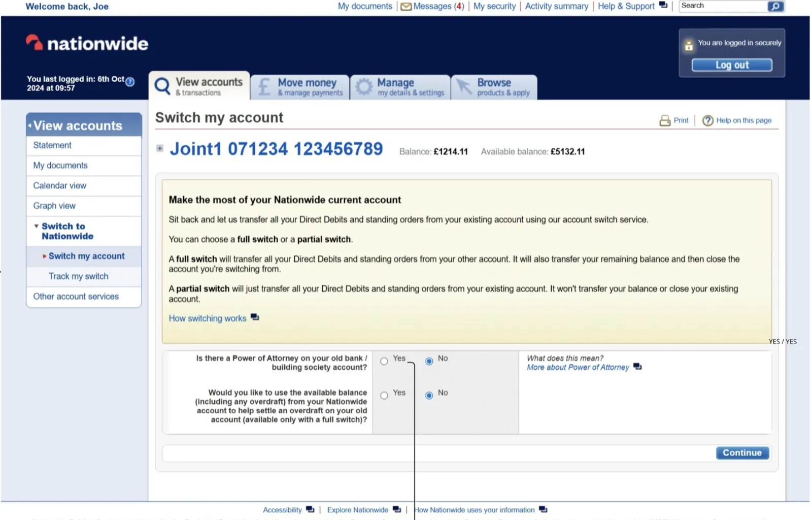812x520 pixels.
Task: Click the printer icon
Action: pyautogui.click(x=665, y=120)
